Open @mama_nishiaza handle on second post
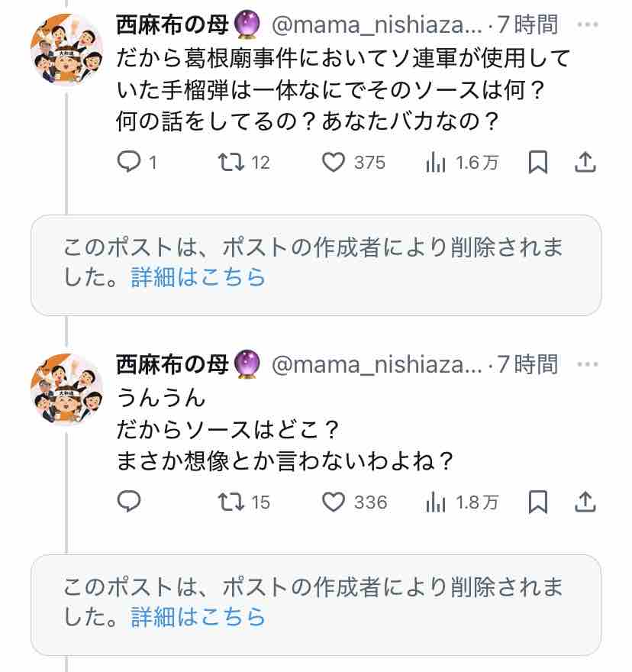The image size is (632, 672). (x=377, y=365)
